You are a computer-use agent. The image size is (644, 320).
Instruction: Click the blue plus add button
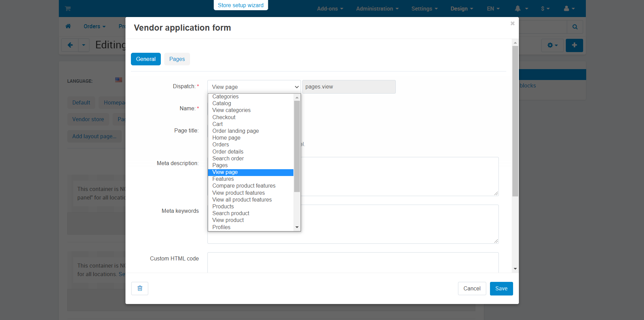574,45
